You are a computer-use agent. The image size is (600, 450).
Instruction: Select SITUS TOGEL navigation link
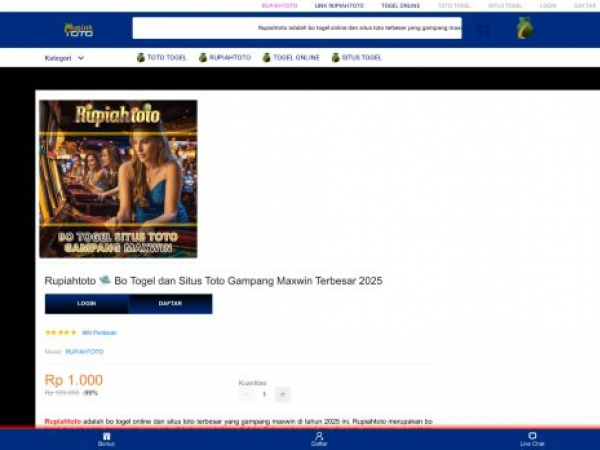[362, 57]
